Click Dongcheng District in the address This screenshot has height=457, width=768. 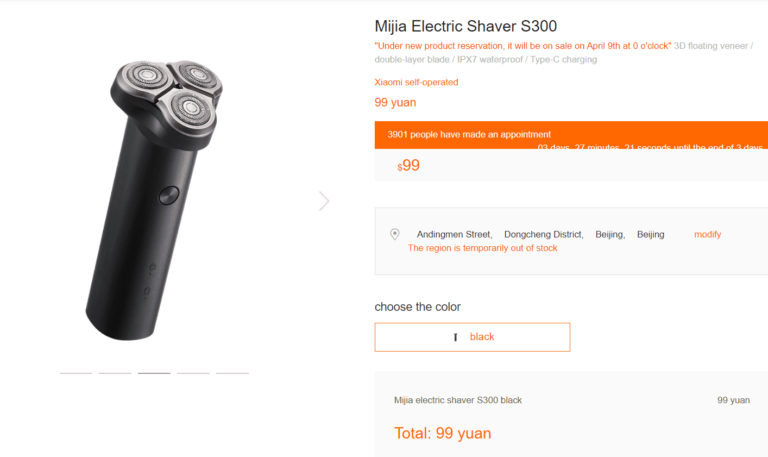point(543,234)
